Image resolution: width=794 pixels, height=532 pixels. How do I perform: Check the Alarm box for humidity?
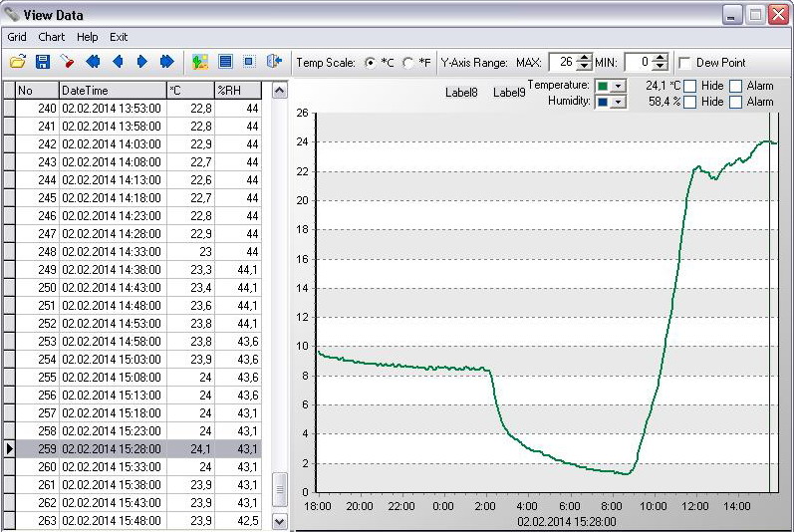click(736, 102)
